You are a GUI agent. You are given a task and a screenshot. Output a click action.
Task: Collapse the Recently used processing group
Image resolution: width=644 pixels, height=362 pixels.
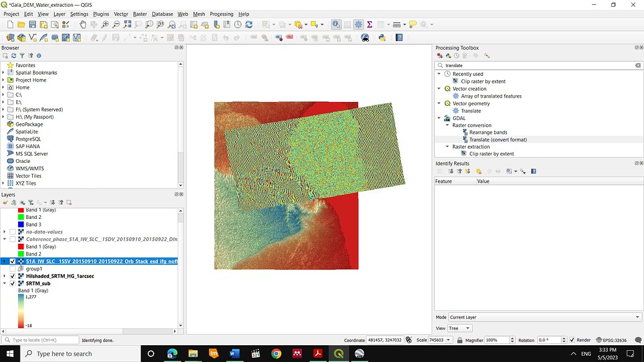[439, 73]
